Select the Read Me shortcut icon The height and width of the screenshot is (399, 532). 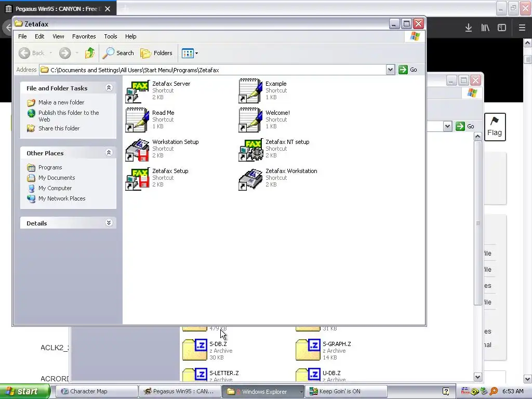tap(137, 120)
